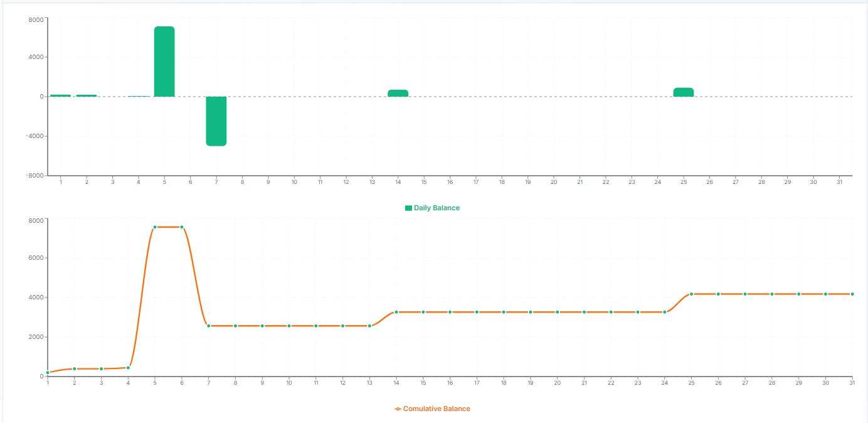Select the cumulative line point at day 14
Image resolution: width=868 pixels, height=423 pixels.
pyautogui.click(x=396, y=312)
